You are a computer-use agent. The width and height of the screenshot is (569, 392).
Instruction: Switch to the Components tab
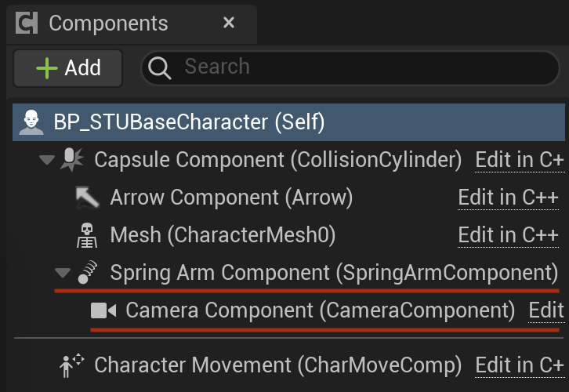click(108, 24)
